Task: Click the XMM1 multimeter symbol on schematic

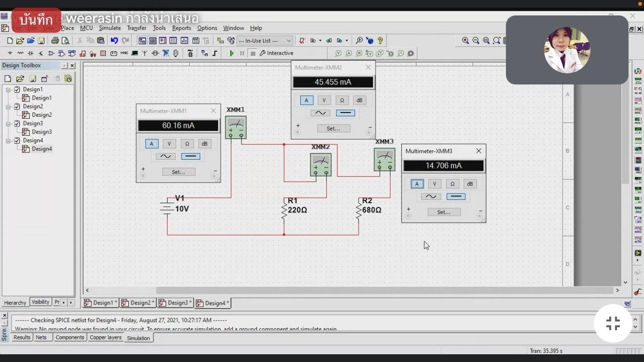Action: click(236, 127)
